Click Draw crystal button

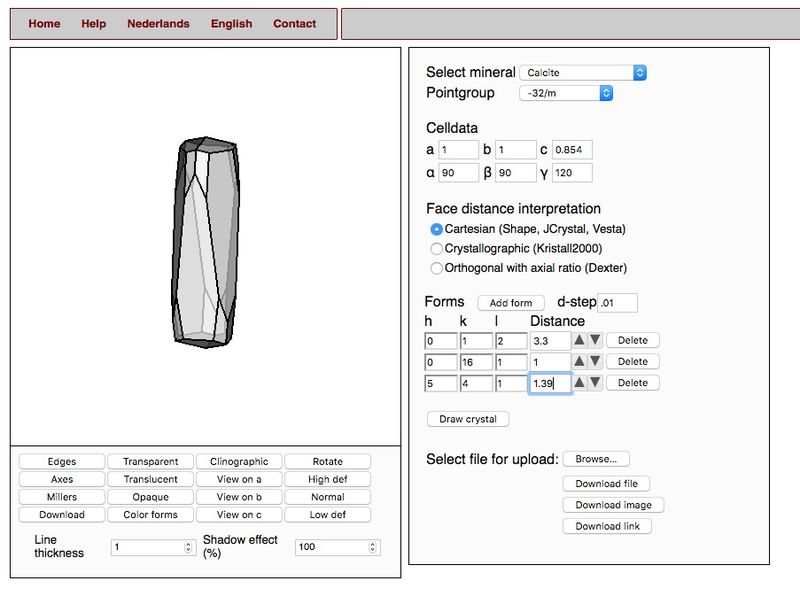click(468, 419)
